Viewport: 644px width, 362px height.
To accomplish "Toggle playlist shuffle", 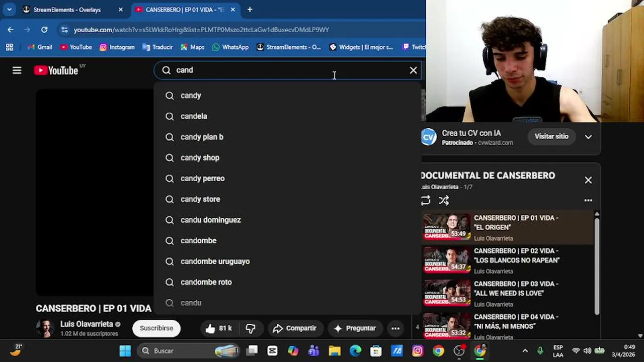I will click(x=443, y=201).
